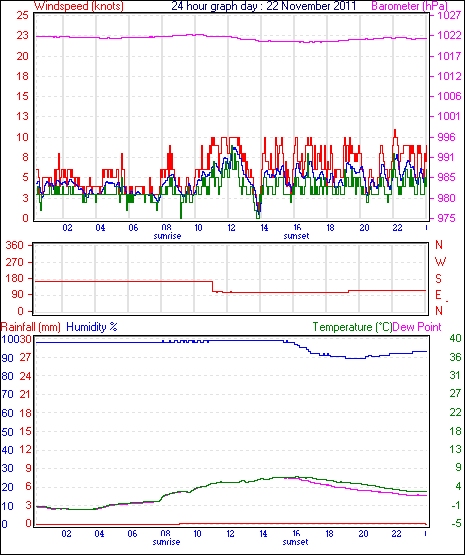Click the Barometer (hPa) axis title
This screenshot has height=556, width=465.
pyautogui.click(x=409, y=6)
